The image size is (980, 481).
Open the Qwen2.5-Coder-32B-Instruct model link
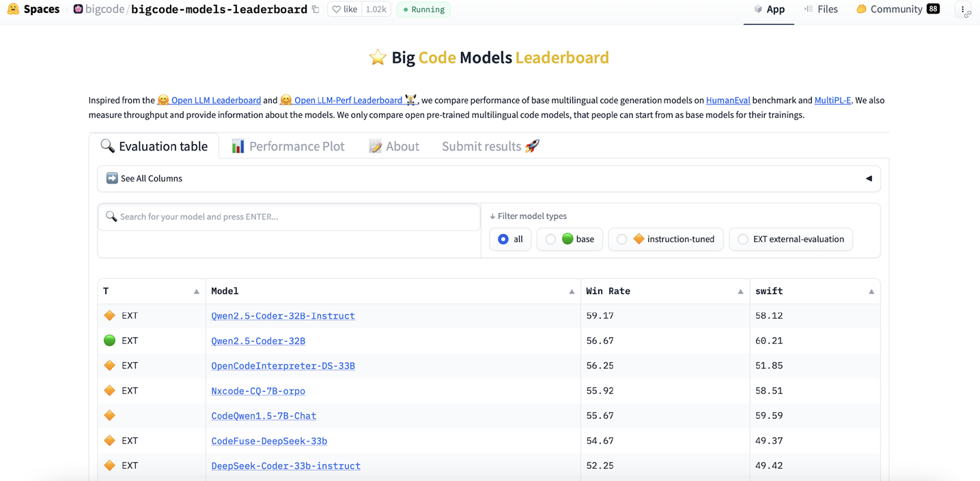coord(283,316)
